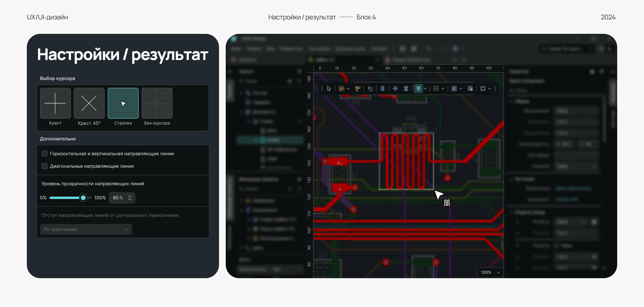Screen dimensions: 644x307
Task: Select the arrow pointer tool in canvas toolbar
Action: point(329,89)
